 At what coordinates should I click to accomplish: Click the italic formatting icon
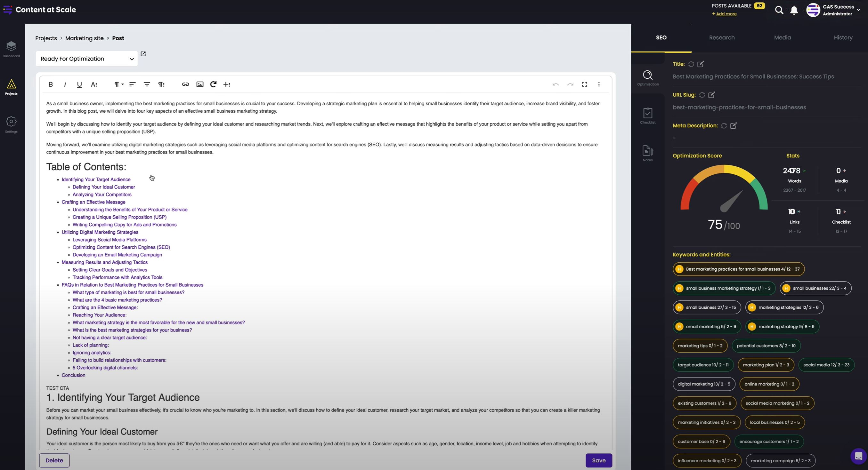pos(65,84)
